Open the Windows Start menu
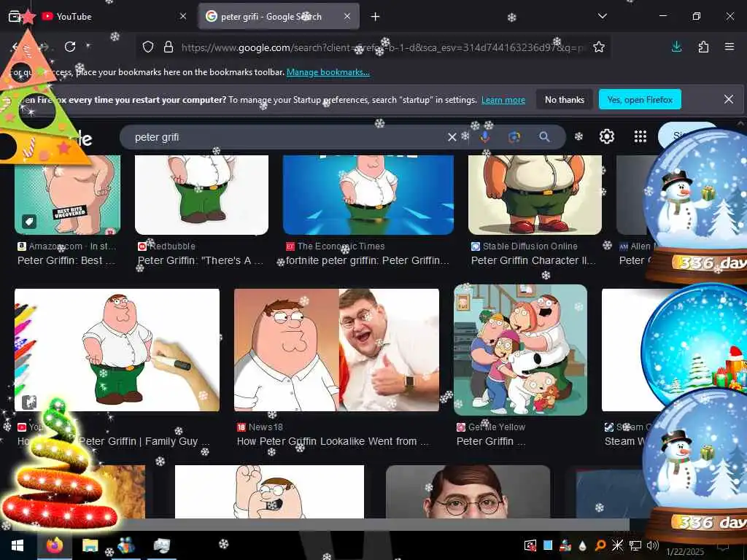Image resolution: width=747 pixels, height=560 pixels. click(18, 545)
